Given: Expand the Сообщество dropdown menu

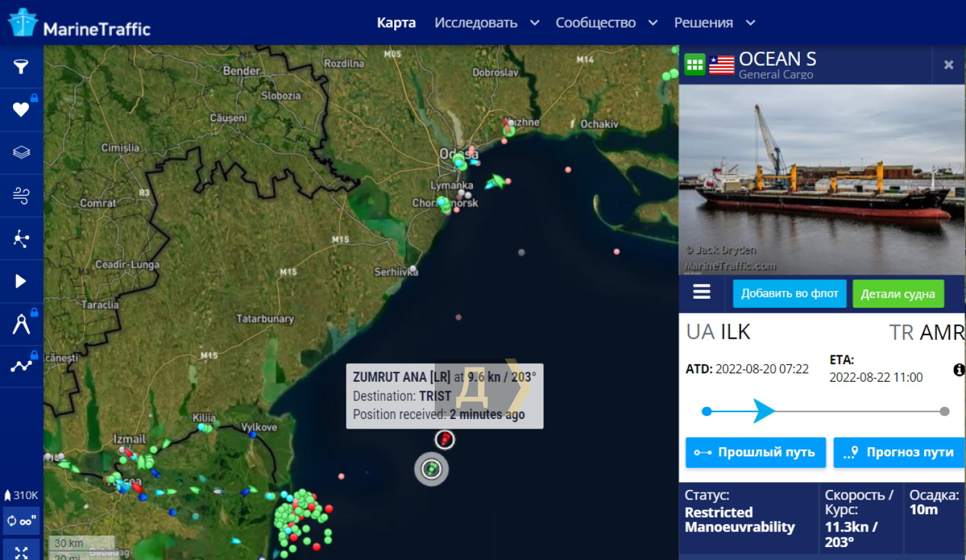Looking at the screenshot, I should click(606, 23).
